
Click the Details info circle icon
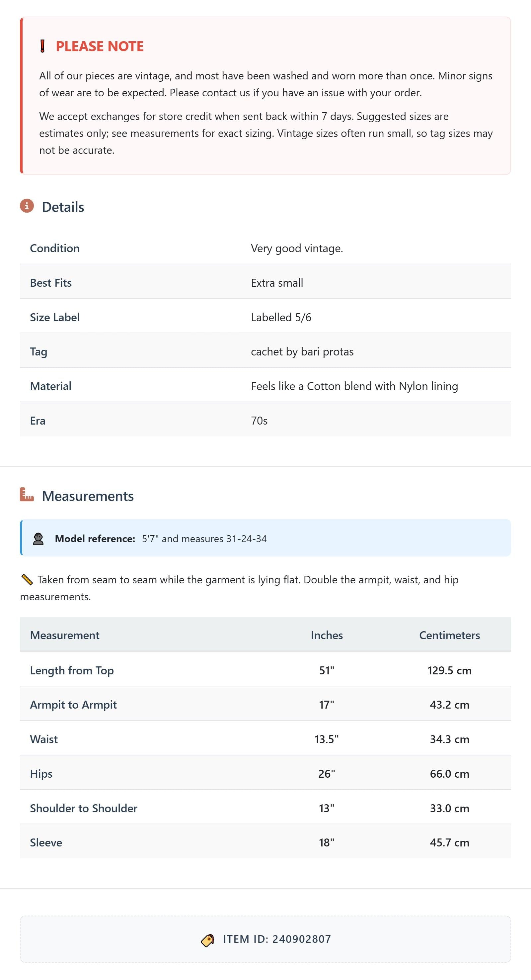coord(27,206)
